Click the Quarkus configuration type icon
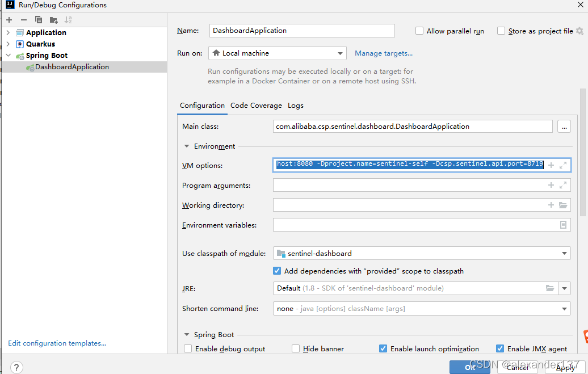This screenshot has height=374, width=588. (20, 44)
